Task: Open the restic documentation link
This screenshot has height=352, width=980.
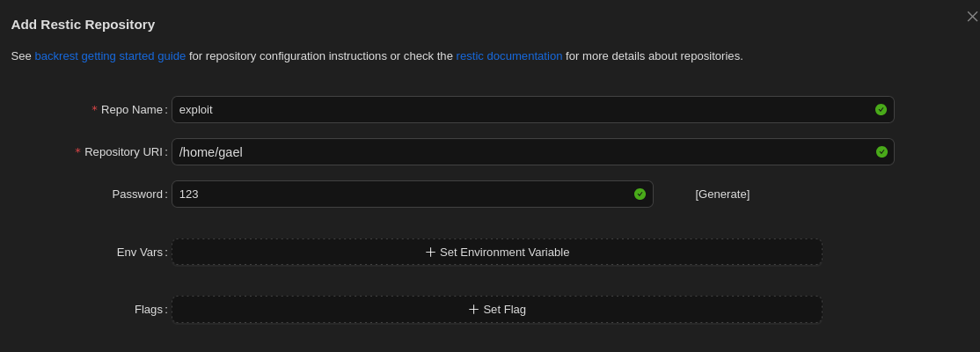Action: click(508, 55)
